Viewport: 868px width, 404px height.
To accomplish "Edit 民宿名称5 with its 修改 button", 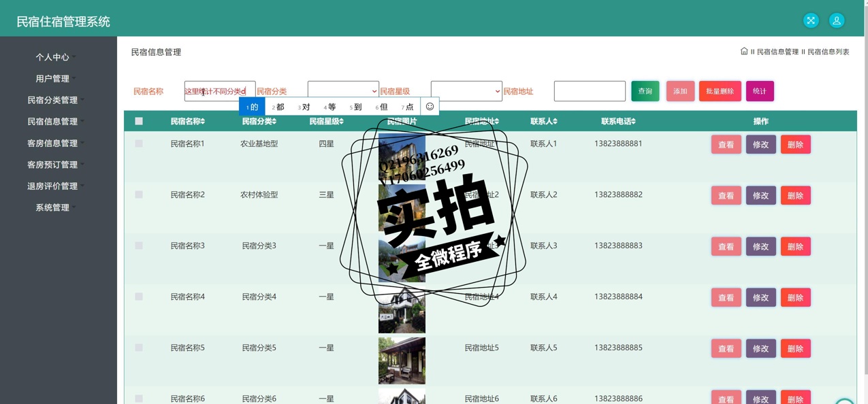I will (x=761, y=348).
